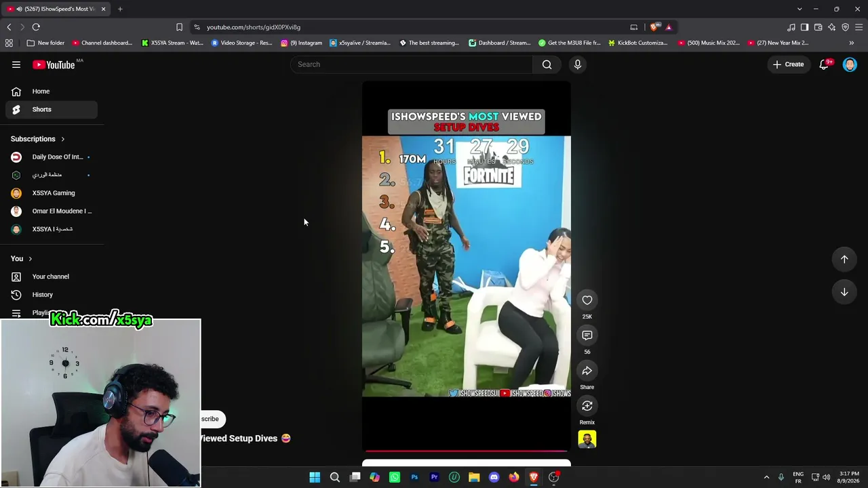Image resolution: width=868 pixels, height=488 pixels.
Task: Open the 3:17 PM clock and calendar
Action: (849, 477)
